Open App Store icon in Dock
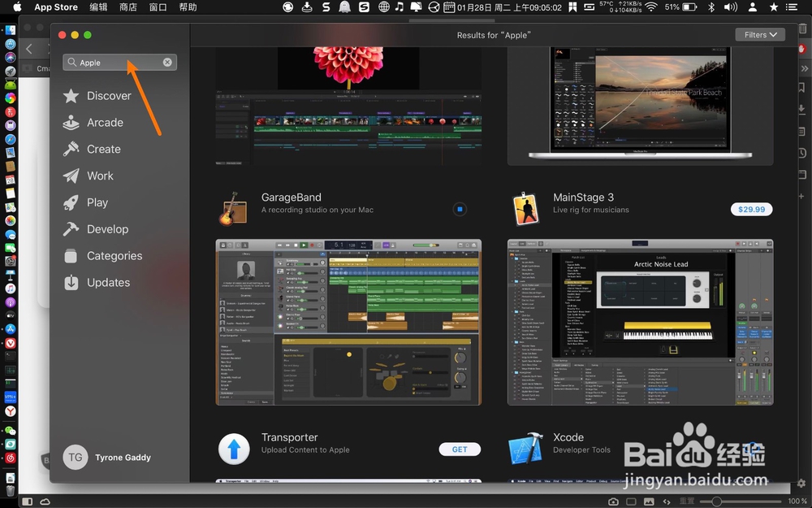 (10, 328)
